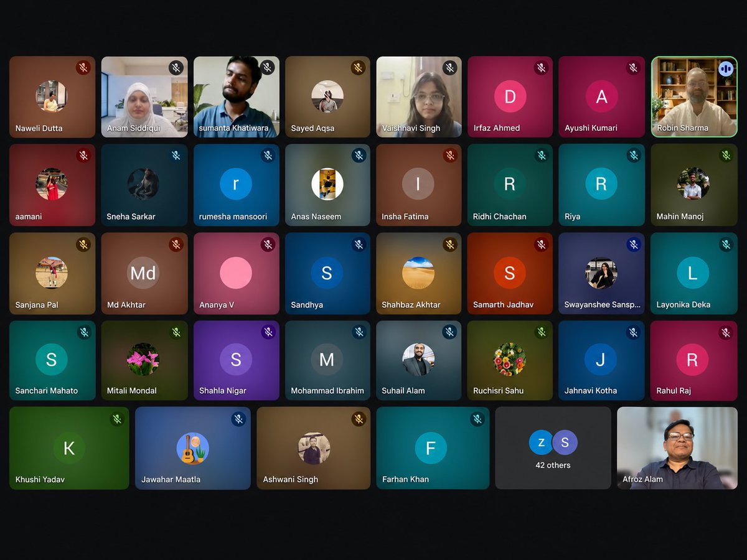The image size is (747, 560).
Task: Click muted mic icon on Insha Fatima tile
Action: pos(450,156)
